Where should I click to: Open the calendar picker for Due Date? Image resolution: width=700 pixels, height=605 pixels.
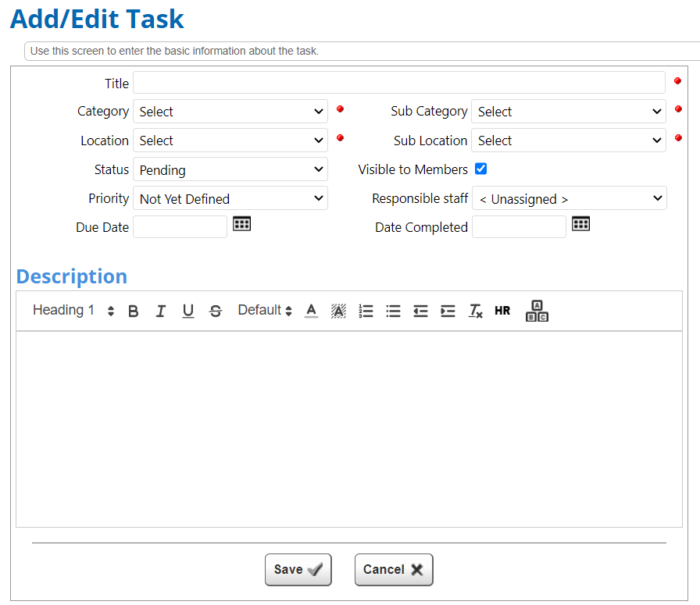pyautogui.click(x=241, y=224)
